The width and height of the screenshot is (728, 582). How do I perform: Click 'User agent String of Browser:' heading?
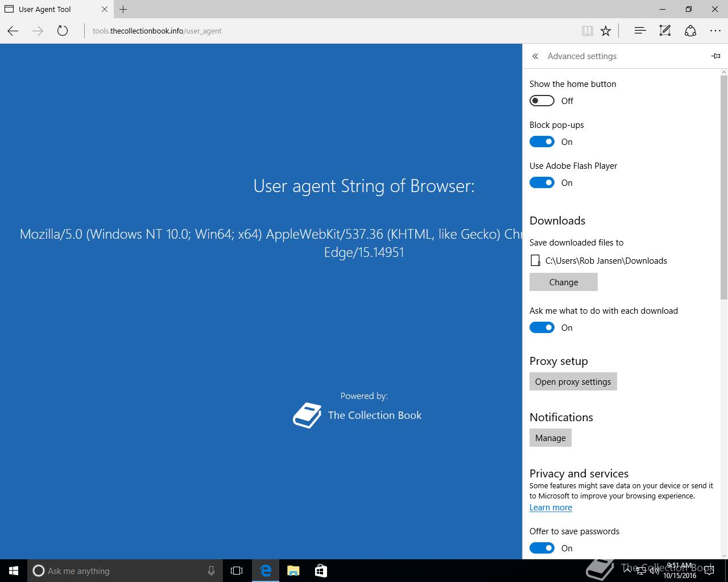pyautogui.click(x=364, y=186)
